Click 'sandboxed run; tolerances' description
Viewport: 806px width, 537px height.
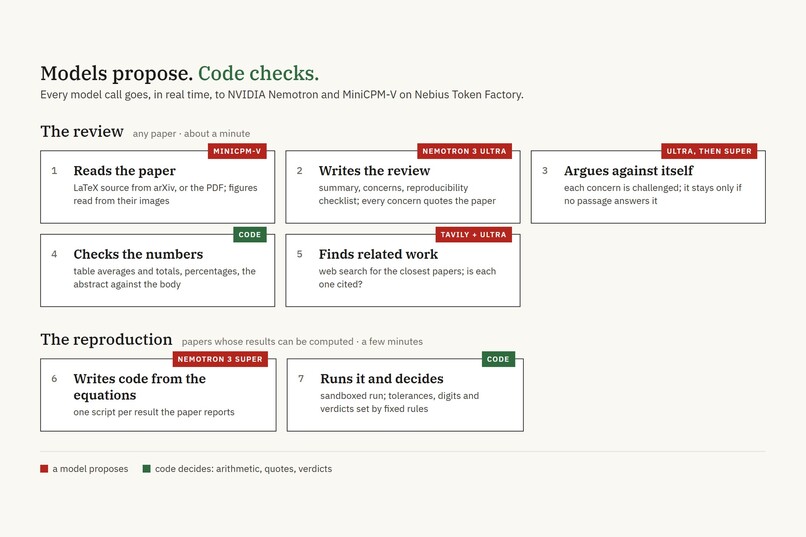point(399,402)
